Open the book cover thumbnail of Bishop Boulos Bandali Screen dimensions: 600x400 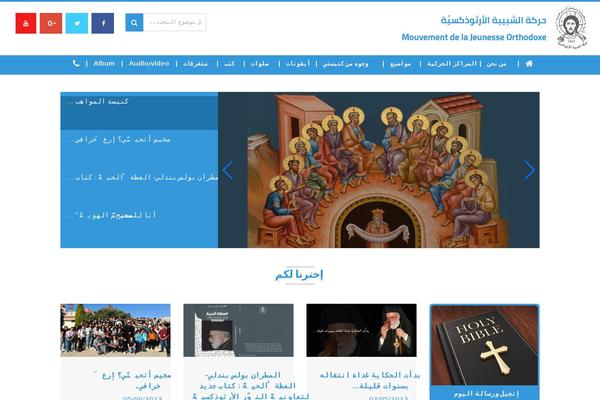[x=238, y=330]
